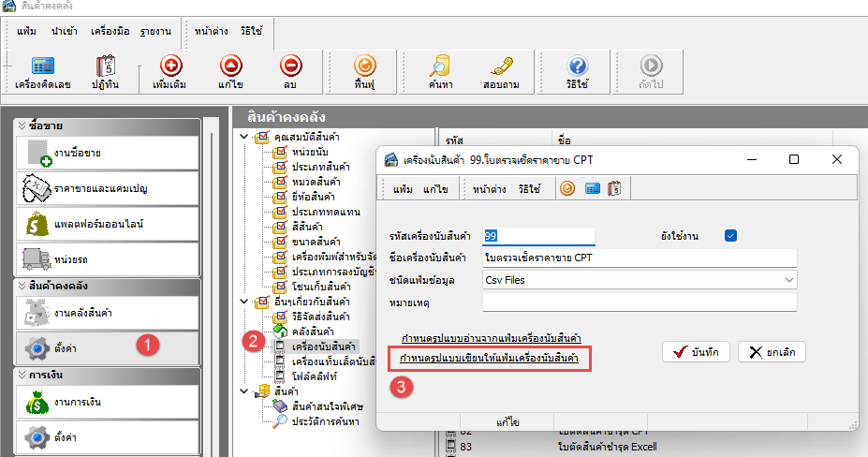
Task: Click the บันทึก save button
Action: coord(695,351)
